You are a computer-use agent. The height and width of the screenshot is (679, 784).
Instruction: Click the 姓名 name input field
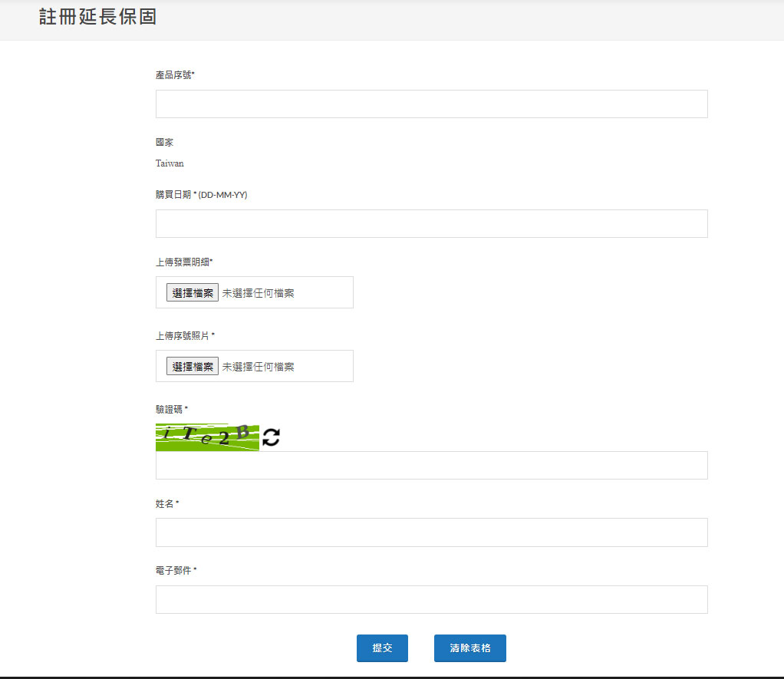point(431,532)
